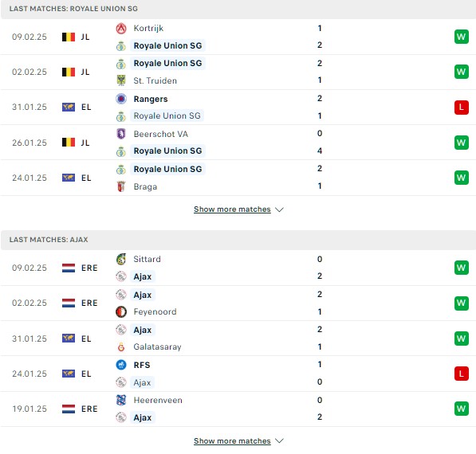Image resolution: width=476 pixels, height=454 pixels.
Task: Click the St. Truiden club crest
Action: click(x=121, y=80)
